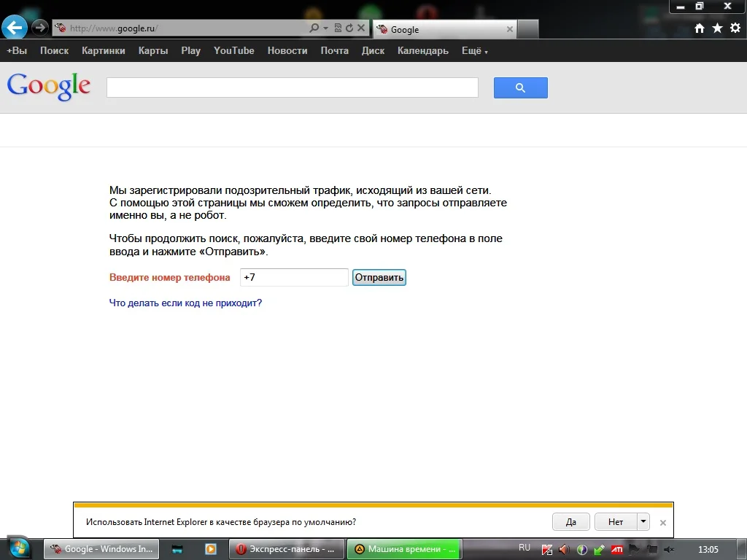The height and width of the screenshot is (560, 747).
Task: Switch to Экспресс-панель Opera taskbar button
Action: pyautogui.click(x=286, y=549)
